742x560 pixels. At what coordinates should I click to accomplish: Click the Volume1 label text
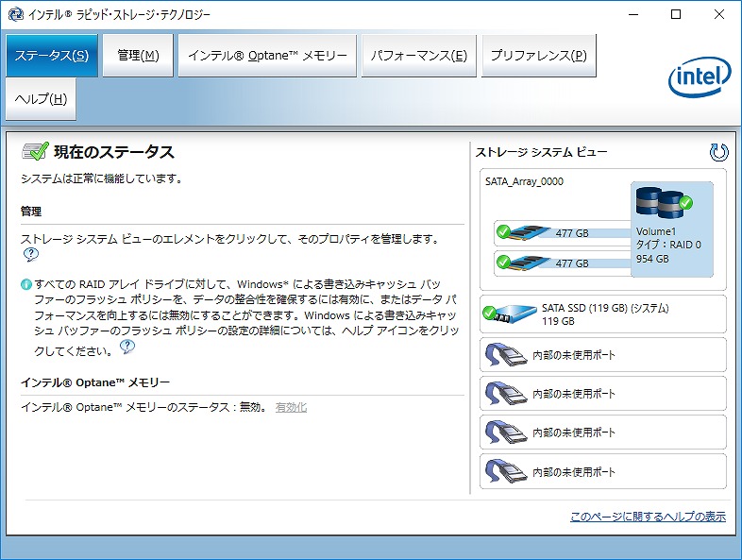(x=656, y=231)
